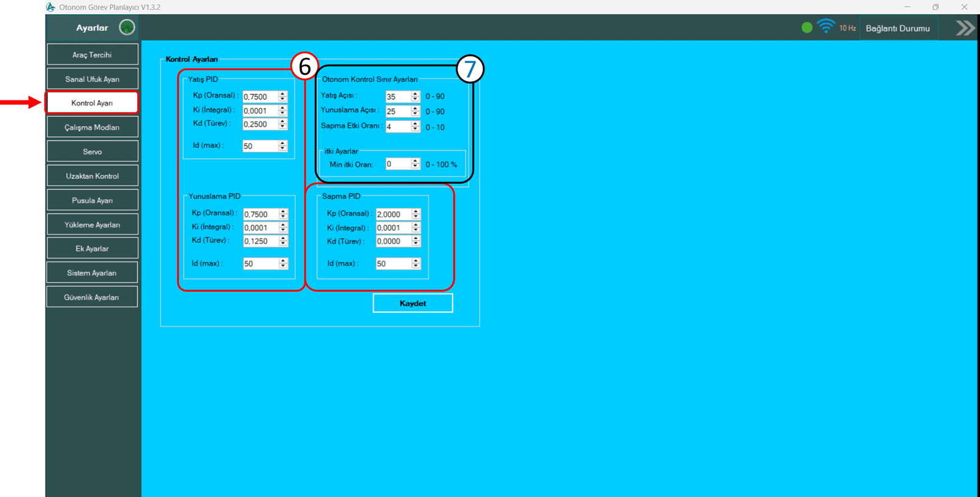Click Yunuslama Açısı value field

[x=397, y=112]
